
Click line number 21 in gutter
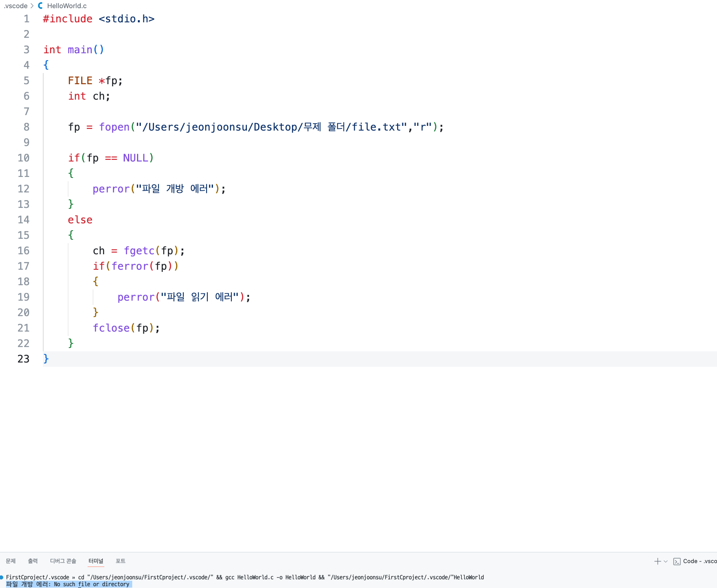24,328
